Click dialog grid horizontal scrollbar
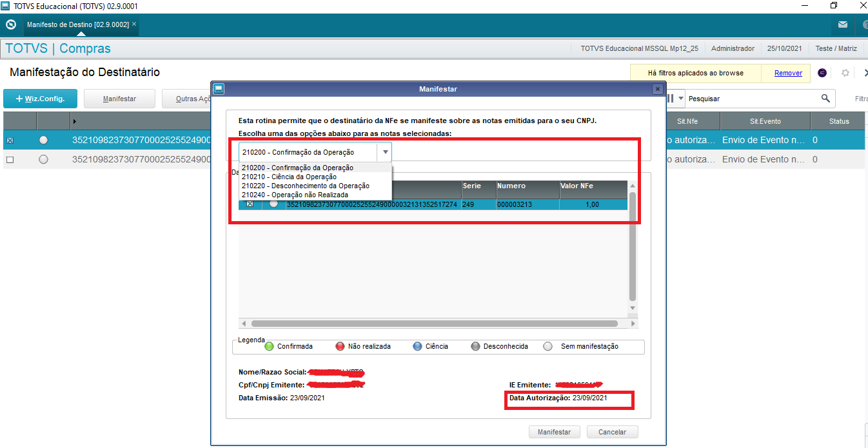Screen dimensions: 868x448 click(x=435, y=324)
